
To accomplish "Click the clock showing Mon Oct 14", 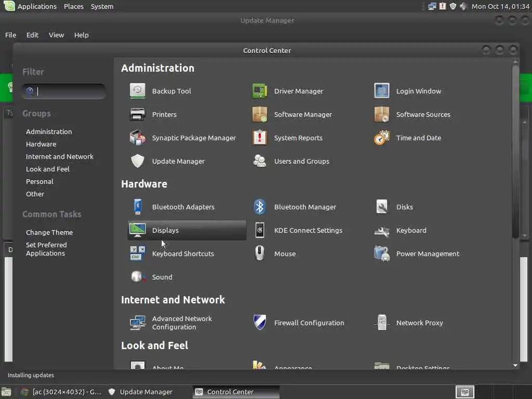I will pyautogui.click(x=500, y=6).
